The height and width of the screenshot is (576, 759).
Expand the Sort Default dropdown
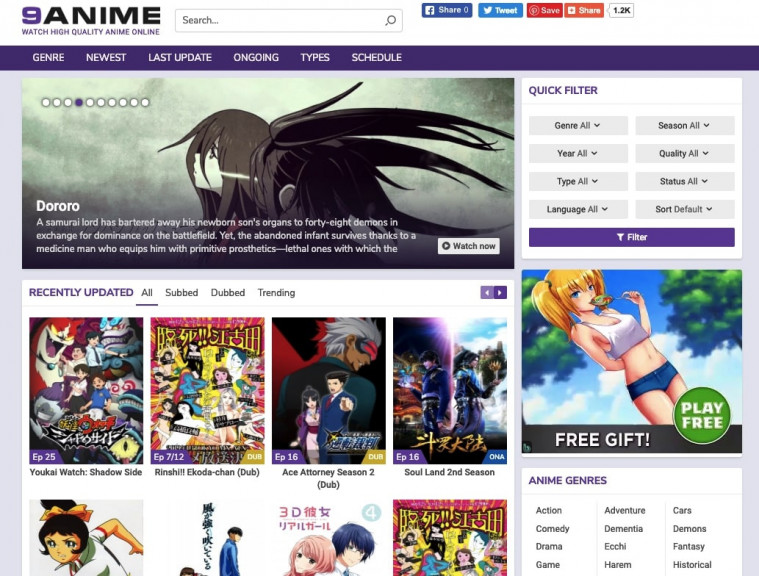point(684,209)
